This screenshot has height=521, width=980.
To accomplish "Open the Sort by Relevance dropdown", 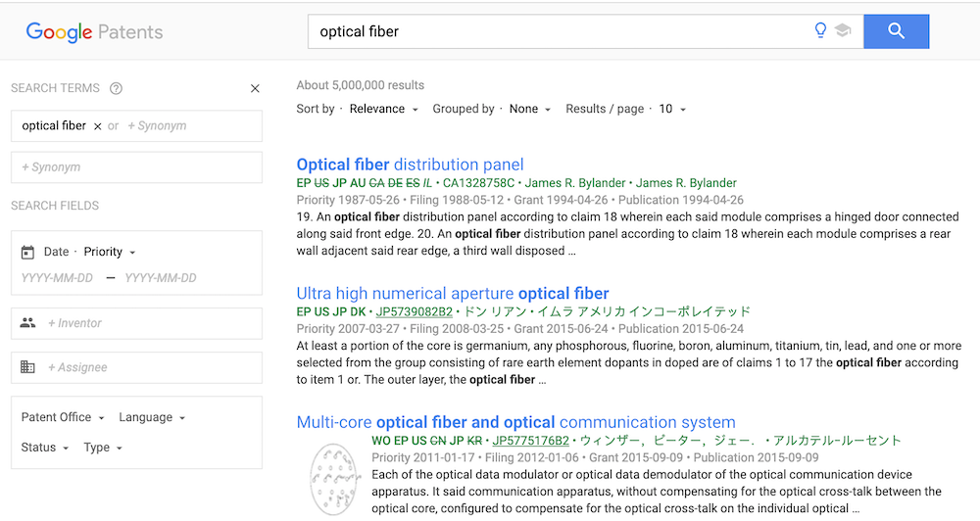I will [383, 109].
